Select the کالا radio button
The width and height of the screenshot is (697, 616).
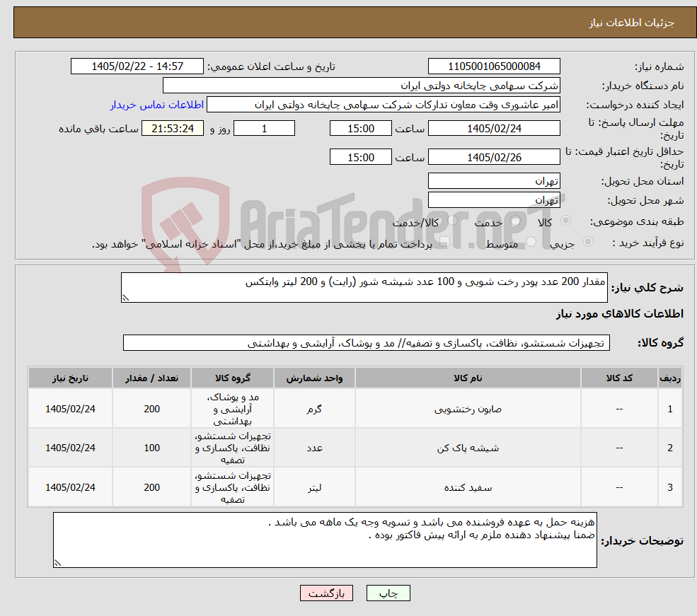click(566, 220)
